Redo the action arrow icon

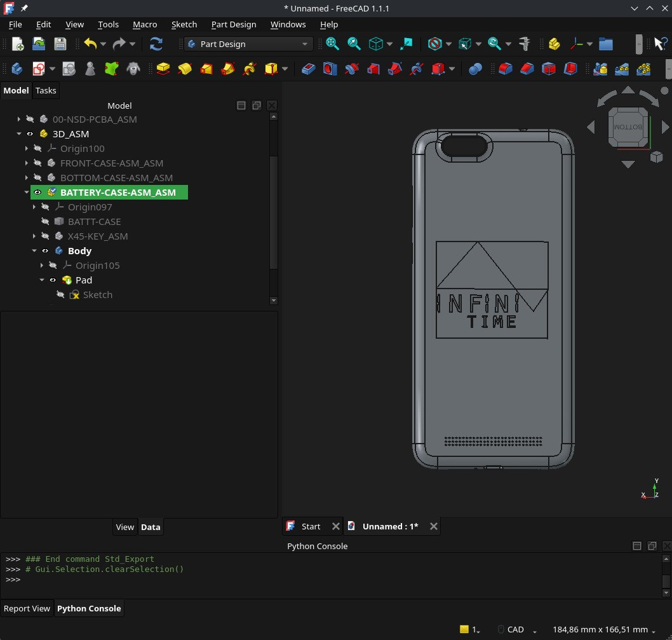[119, 44]
